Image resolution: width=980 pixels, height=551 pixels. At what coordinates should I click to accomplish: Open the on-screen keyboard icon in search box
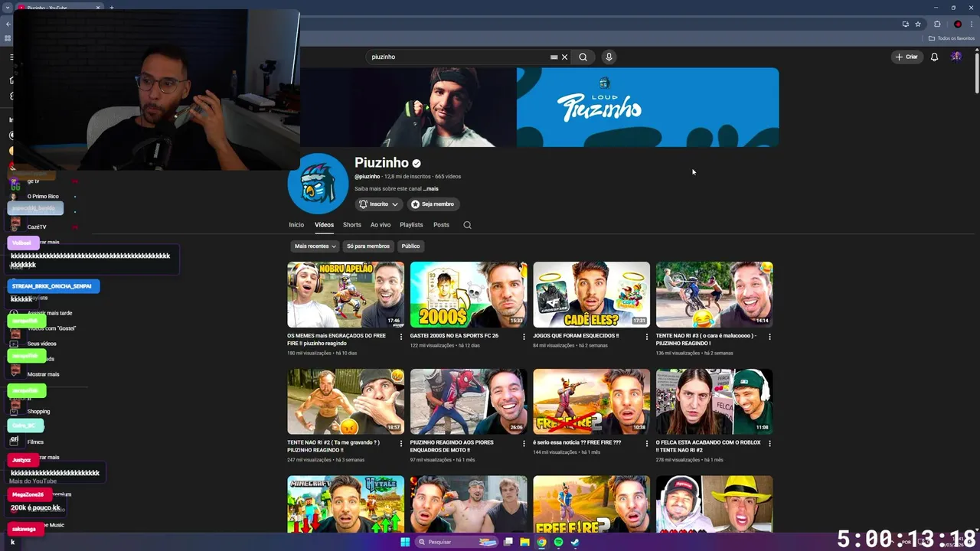[554, 57]
